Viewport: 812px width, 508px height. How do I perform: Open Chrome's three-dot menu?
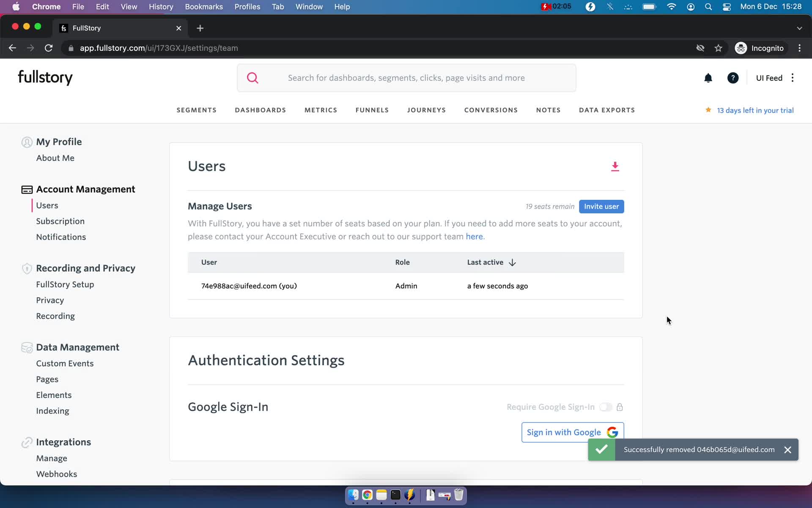tap(799, 48)
